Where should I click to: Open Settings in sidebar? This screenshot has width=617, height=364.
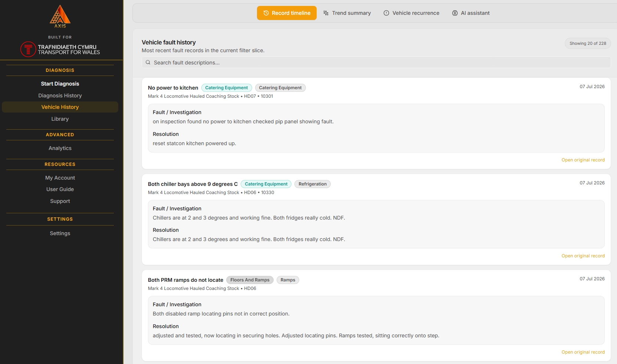(60, 233)
